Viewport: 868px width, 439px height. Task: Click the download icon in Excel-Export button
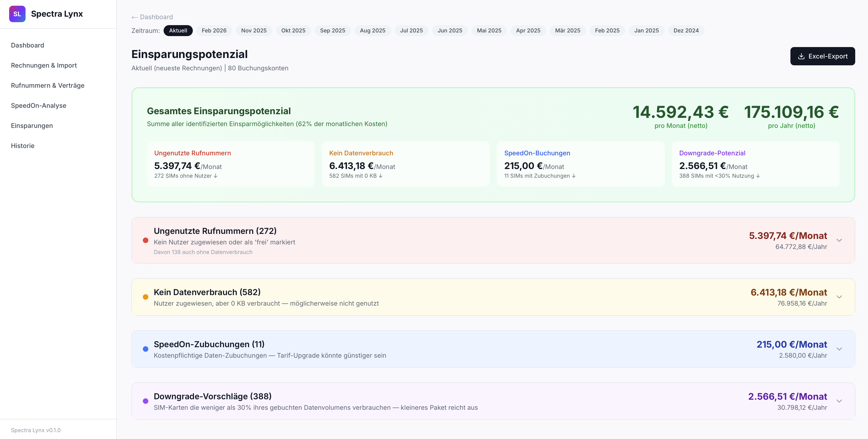[x=801, y=56]
